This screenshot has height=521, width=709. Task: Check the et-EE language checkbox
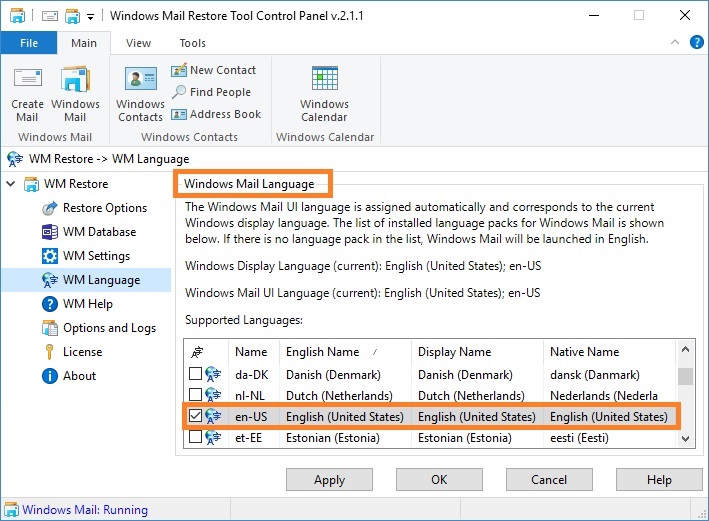(x=195, y=437)
